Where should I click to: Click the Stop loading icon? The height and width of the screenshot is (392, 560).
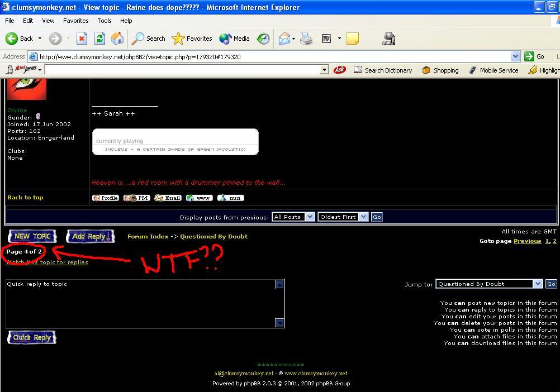82,39
